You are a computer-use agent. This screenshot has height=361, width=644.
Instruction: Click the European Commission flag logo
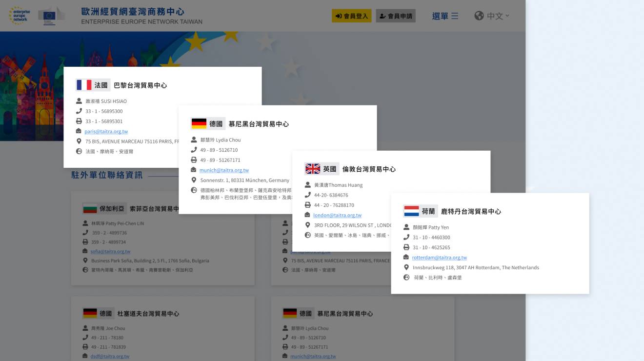51,16
